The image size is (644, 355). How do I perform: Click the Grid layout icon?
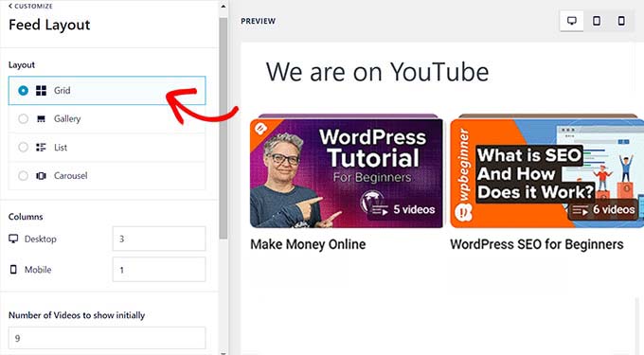click(41, 90)
